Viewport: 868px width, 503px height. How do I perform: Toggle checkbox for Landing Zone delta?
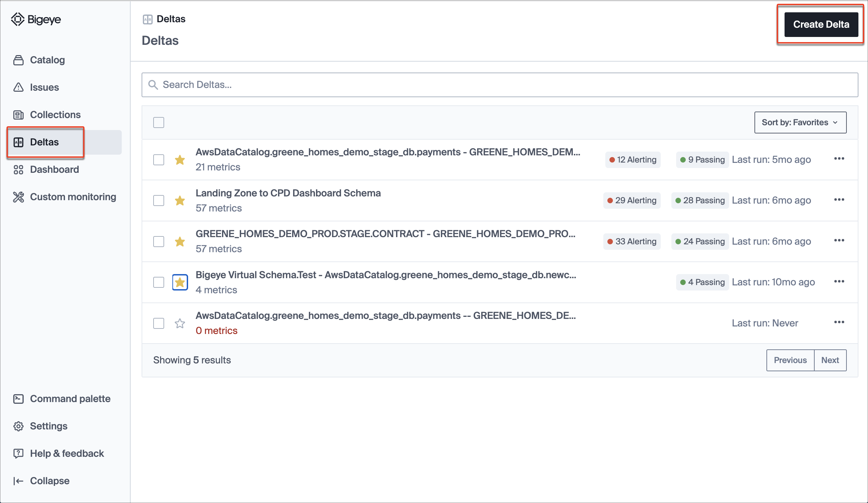point(159,200)
